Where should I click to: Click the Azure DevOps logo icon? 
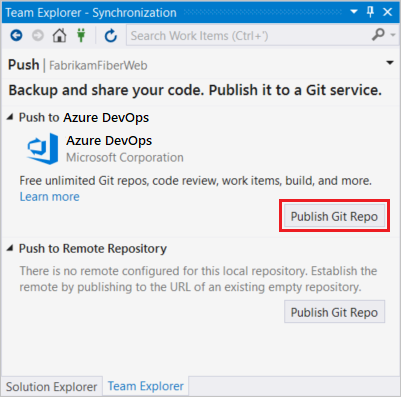43,148
